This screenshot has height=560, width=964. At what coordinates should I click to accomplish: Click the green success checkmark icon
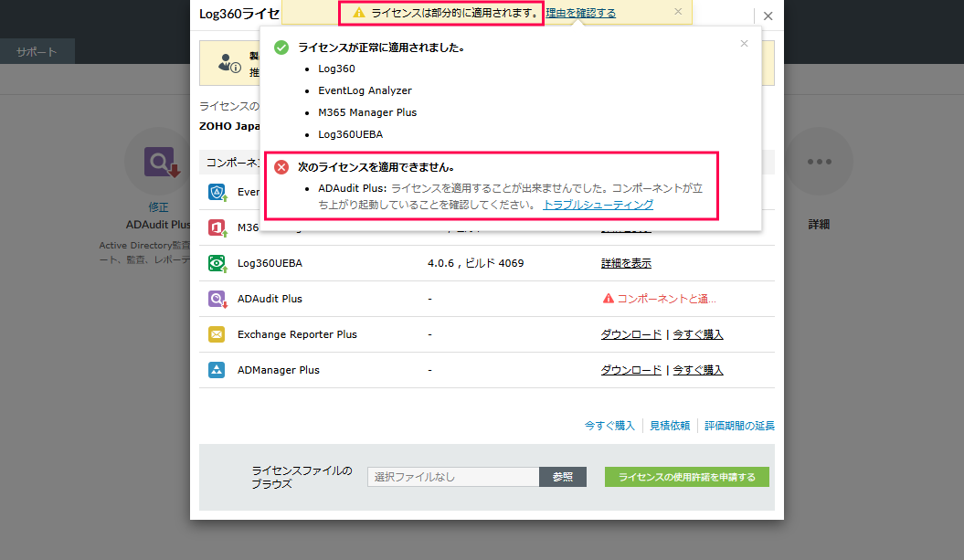pyautogui.click(x=281, y=48)
